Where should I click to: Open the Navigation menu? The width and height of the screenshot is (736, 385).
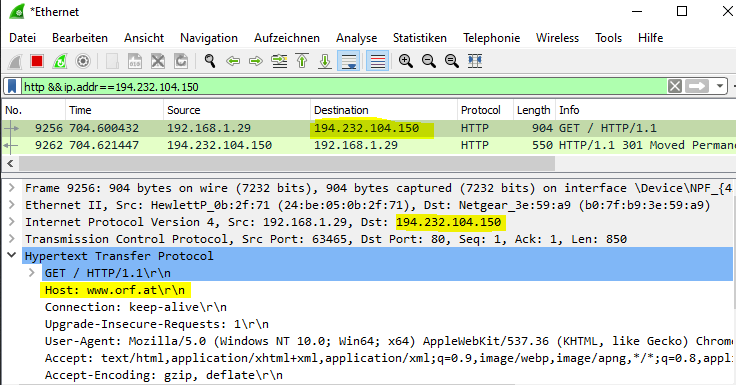tap(209, 38)
